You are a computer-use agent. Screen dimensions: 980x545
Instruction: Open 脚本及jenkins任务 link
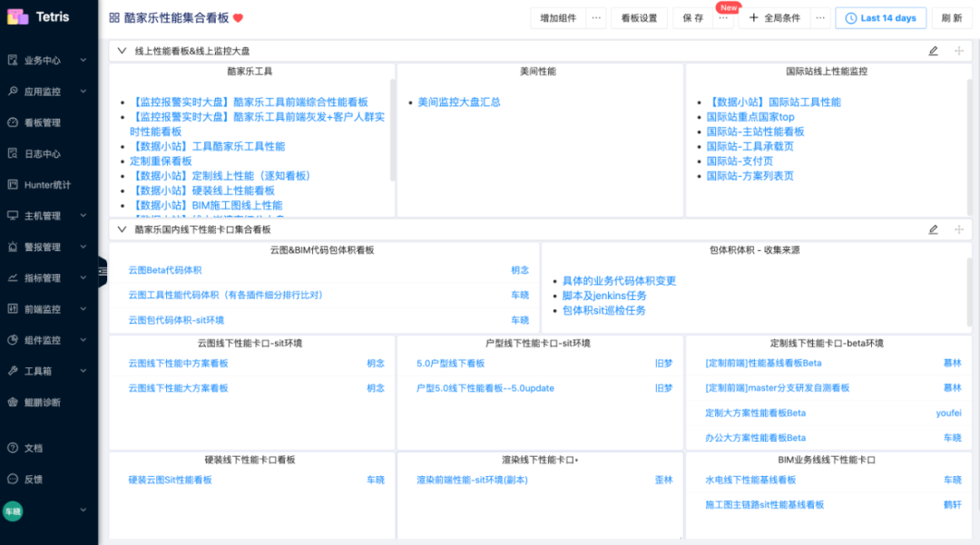pyautogui.click(x=604, y=296)
